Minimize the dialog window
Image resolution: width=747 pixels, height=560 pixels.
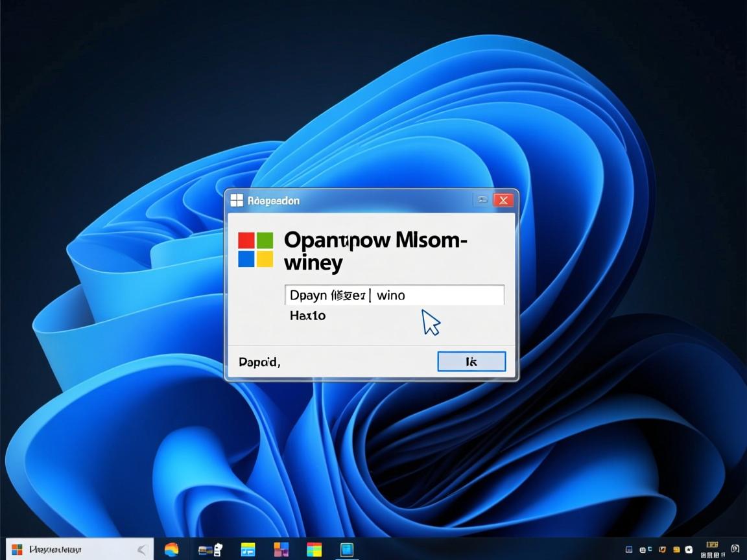pyautogui.click(x=482, y=200)
